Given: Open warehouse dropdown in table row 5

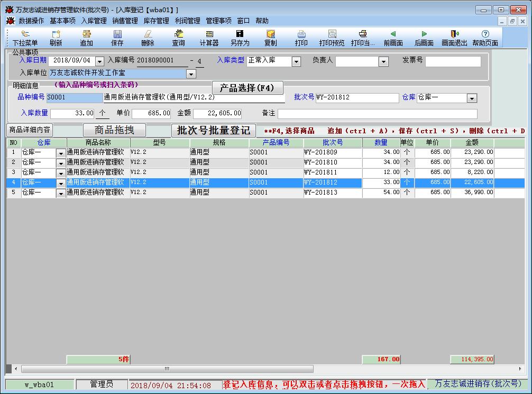Looking at the screenshot, I should (x=61, y=193).
